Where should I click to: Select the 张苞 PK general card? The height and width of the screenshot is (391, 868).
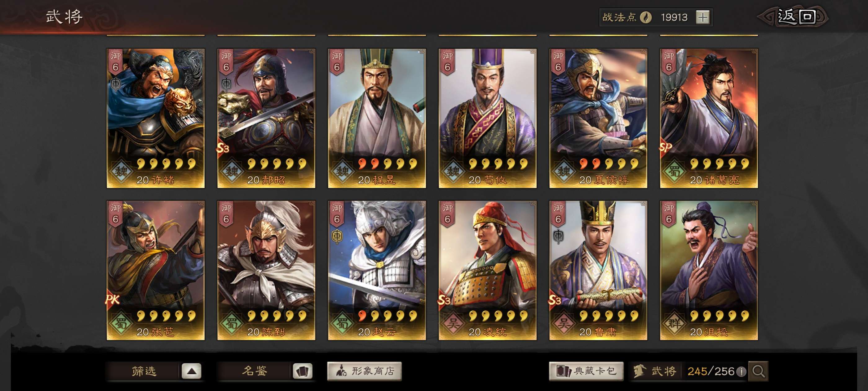click(x=155, y=271)
